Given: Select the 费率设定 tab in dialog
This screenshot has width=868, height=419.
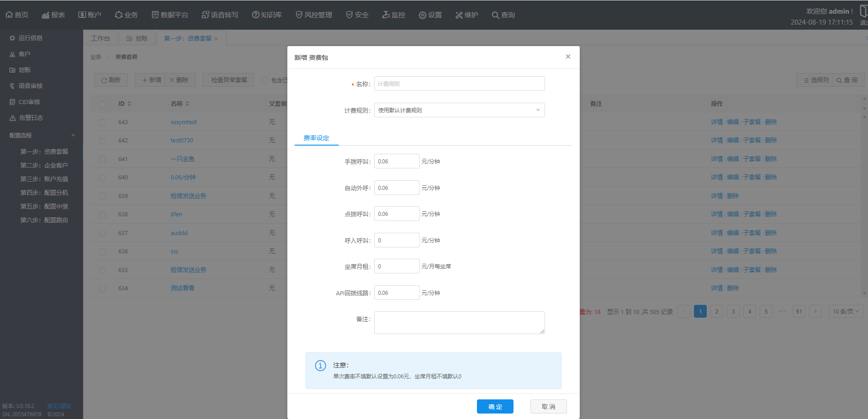Looking at the screenshot, I should coord(316,138).
